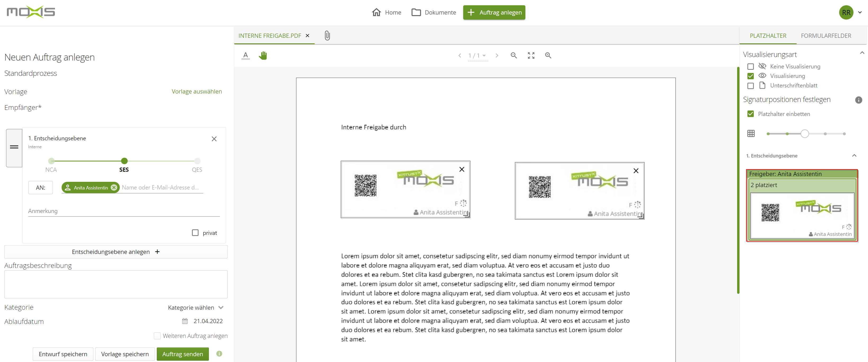Select the hand pan tool

pos(263,55)
